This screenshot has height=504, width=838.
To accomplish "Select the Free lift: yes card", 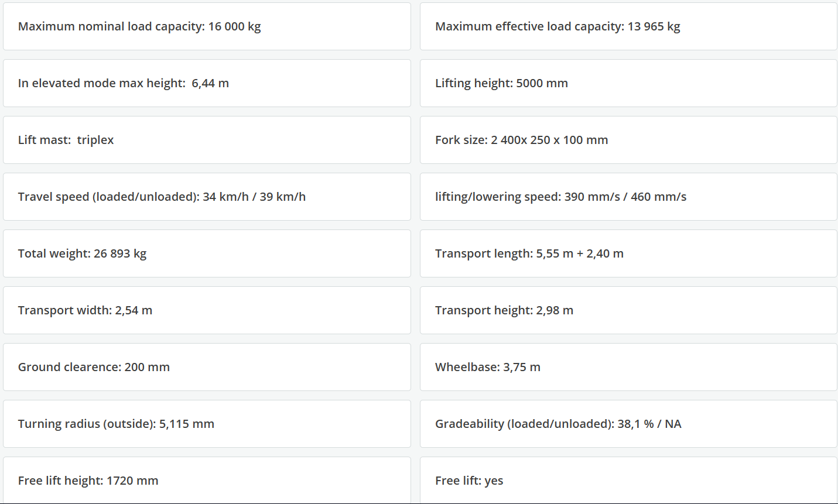I will (628, 481).
